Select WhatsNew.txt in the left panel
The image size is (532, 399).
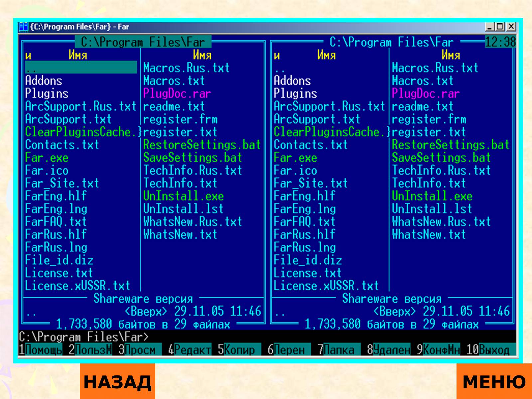pyautogui.click(x=180, y=234)
